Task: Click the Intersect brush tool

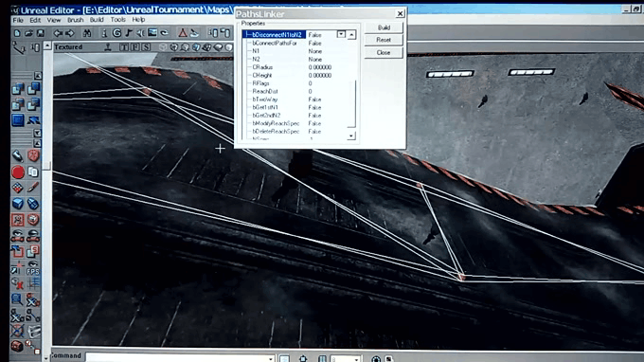Action: coord(18,104)
